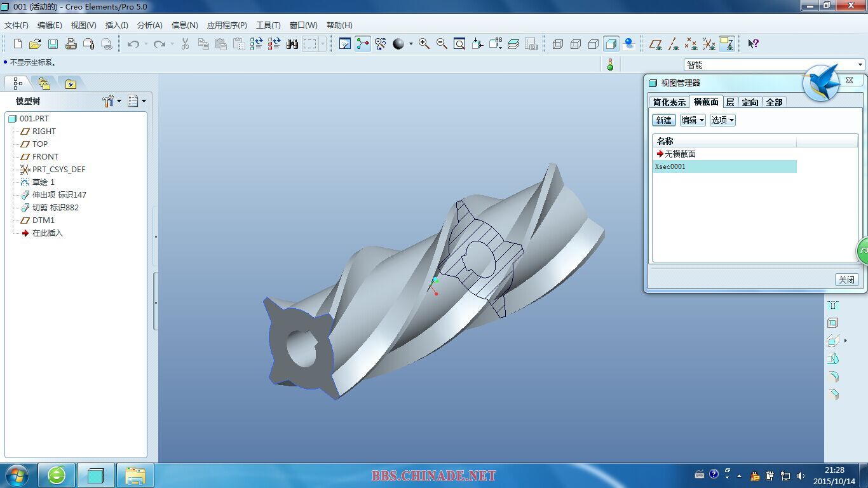Toggle Shading display mode button
Image resolution: width=868 pixels, height=488 pixels.
(x=611, y=44)
